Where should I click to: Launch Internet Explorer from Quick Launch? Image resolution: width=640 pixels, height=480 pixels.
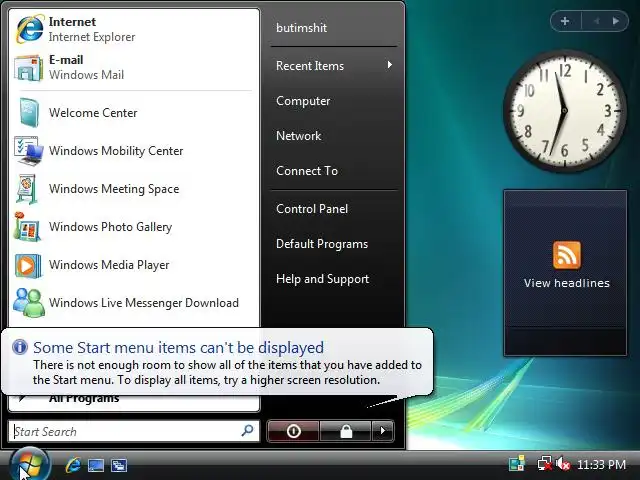coord(73,465)
